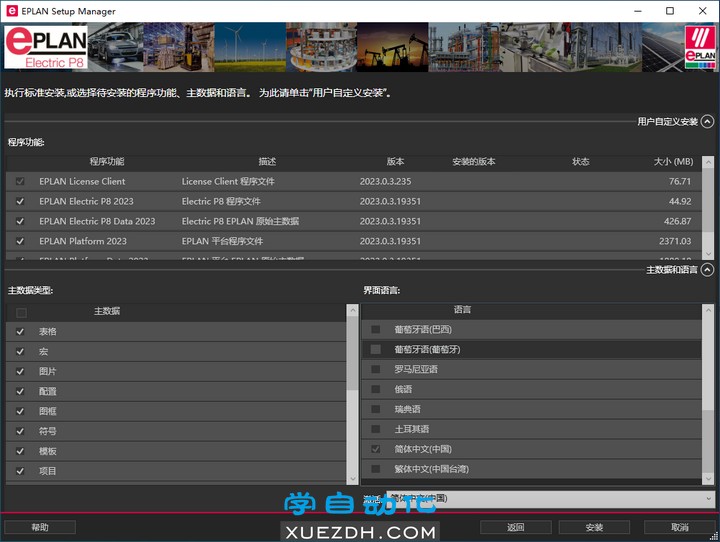Maximize the EPLAN Setup Manager window
This screenshot has width=720, height=542.
pyautogui.click(x=670, y=11)
